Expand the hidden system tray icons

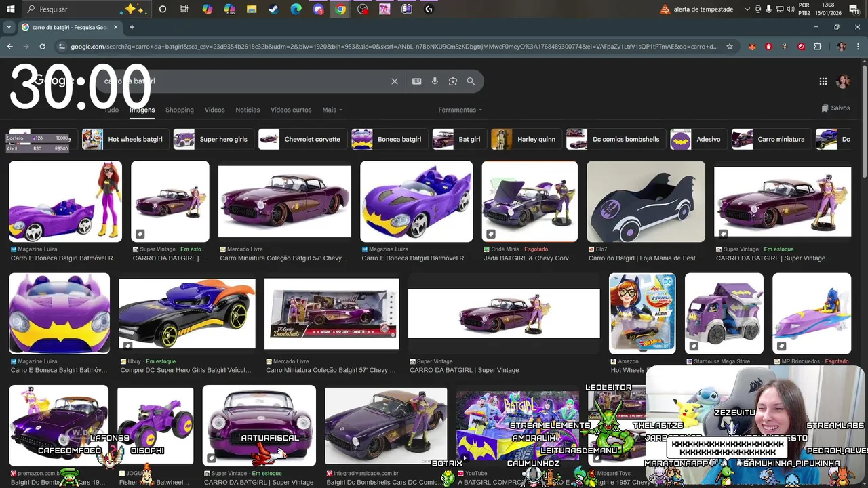coord(747,9)
